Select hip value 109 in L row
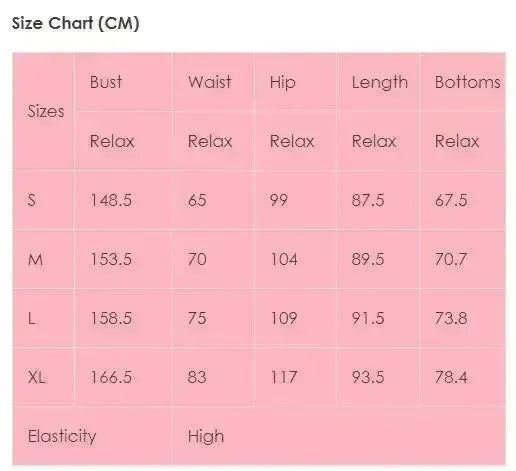This screenshot has width=516, height=471. [283, 318]
